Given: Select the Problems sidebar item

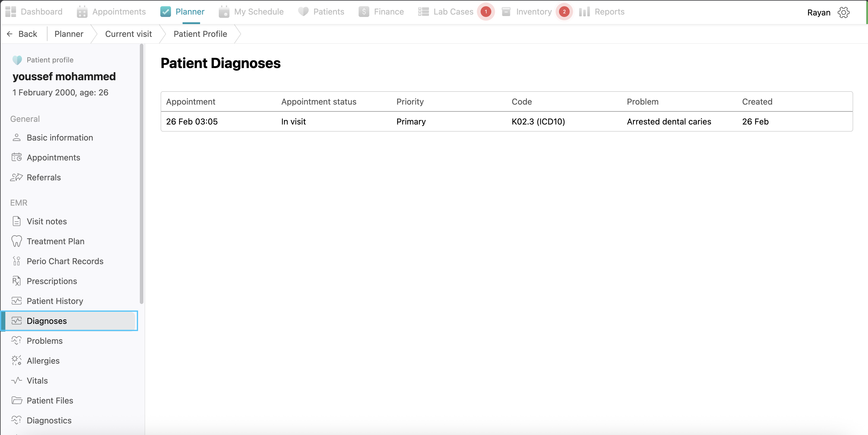Looking at the screenshot, I should (45, 341).
